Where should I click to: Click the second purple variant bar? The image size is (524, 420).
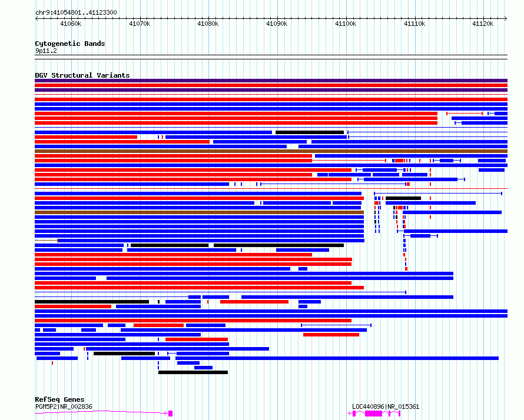click(x=271, y=90)
